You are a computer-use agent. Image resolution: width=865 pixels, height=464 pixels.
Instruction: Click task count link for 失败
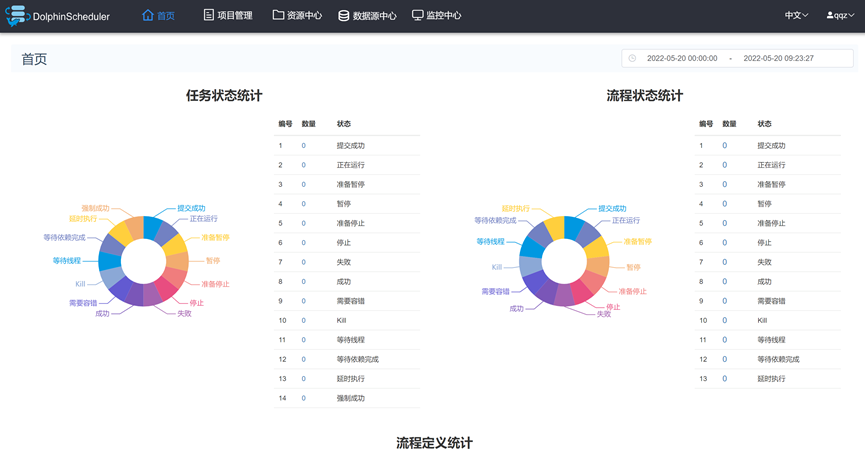click(x=303, y=262)
